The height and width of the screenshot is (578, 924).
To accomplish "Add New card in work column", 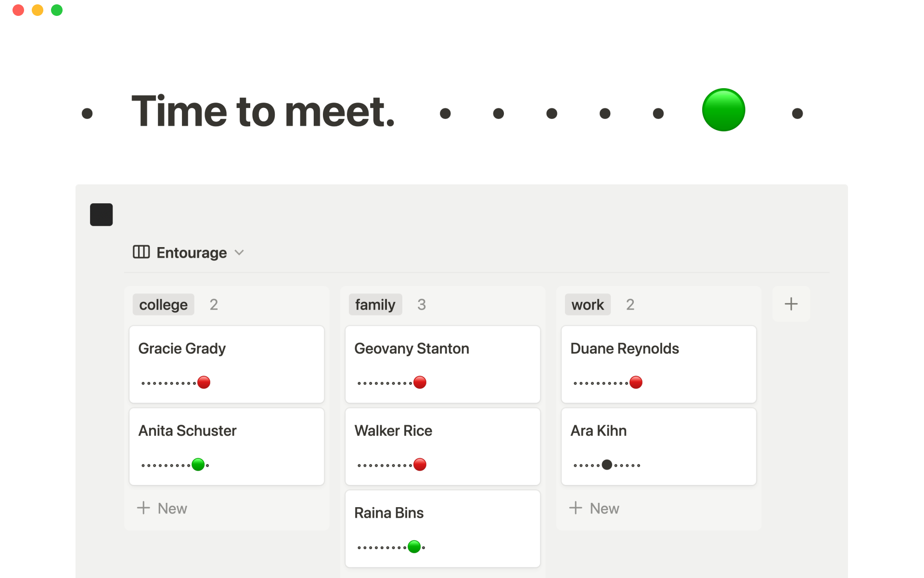I will (594, 508).
